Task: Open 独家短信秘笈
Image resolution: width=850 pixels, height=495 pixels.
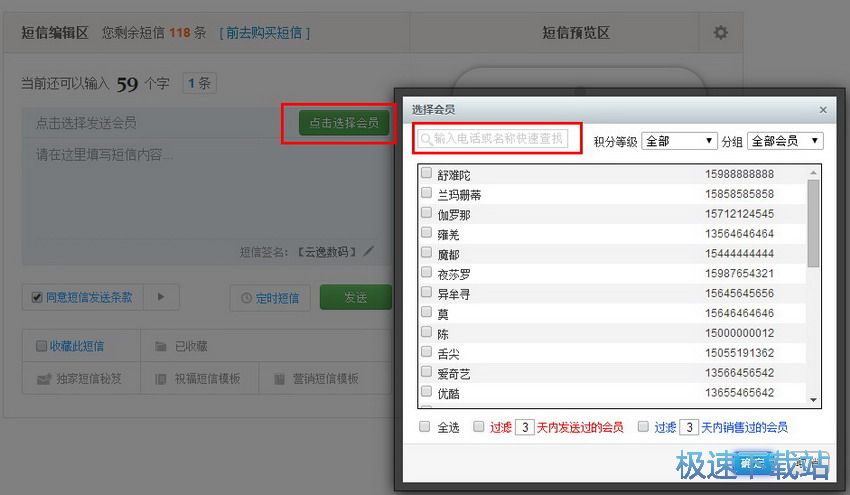Action: coord(79,379)
